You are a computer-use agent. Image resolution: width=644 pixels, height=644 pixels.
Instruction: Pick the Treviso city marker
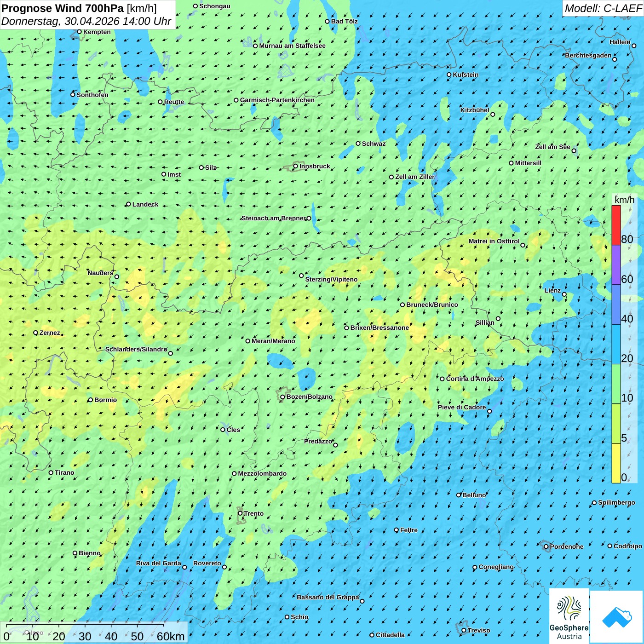464,630
